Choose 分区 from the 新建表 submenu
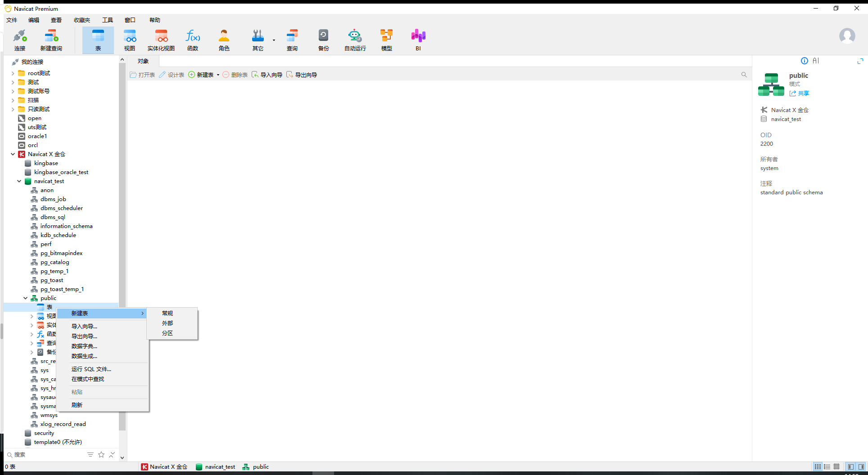 tap(172, 333)
